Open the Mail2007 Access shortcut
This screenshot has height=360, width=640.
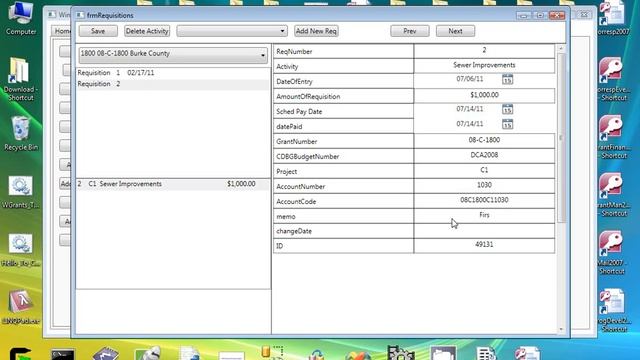tap(612, 253)
